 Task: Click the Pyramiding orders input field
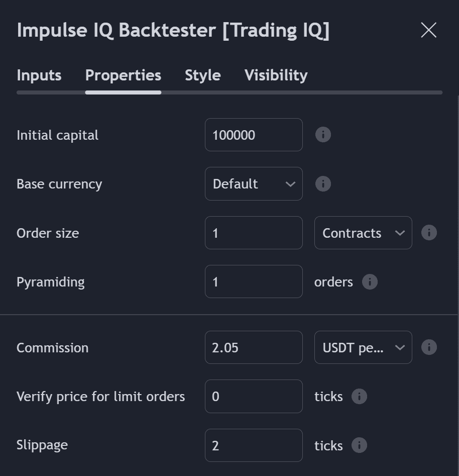[254, 281]
